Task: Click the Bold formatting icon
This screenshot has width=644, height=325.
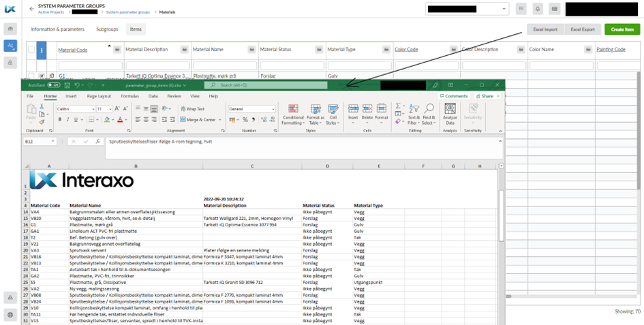Action: click(60, 119)
